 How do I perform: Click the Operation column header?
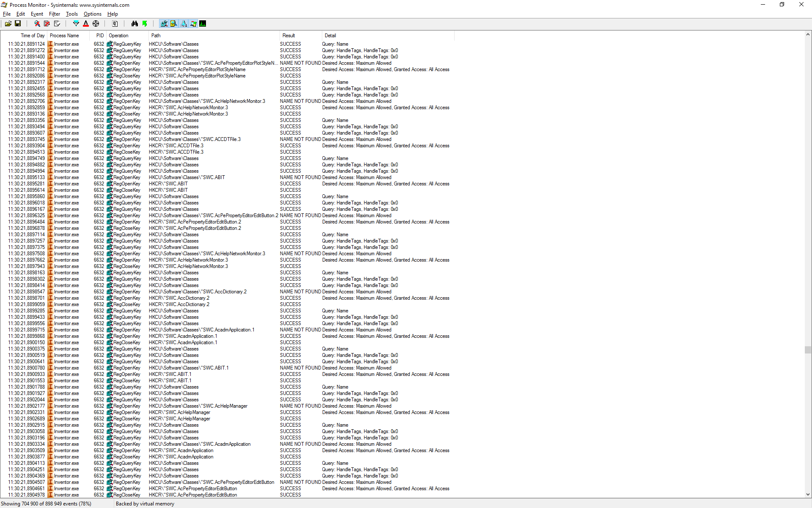click(127, 36)
